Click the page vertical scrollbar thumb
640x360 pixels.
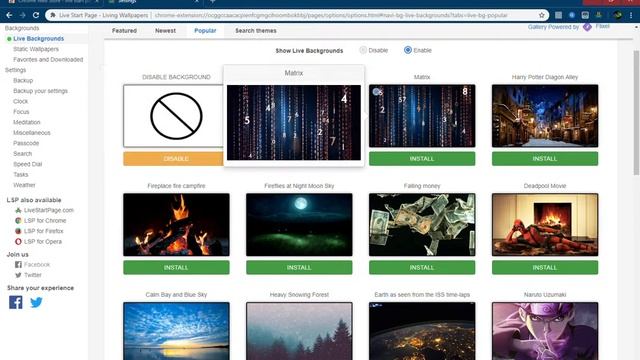point(636,113)
